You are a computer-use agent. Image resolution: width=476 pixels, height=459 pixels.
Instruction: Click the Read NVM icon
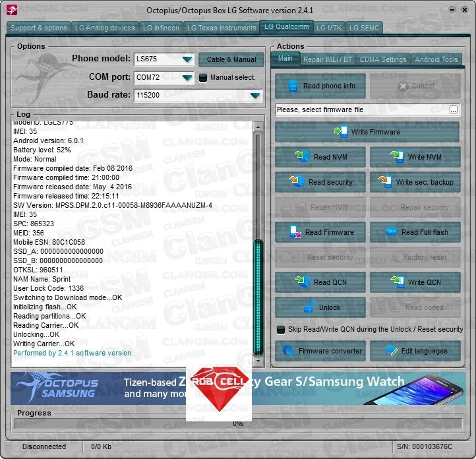coord(303,156)
